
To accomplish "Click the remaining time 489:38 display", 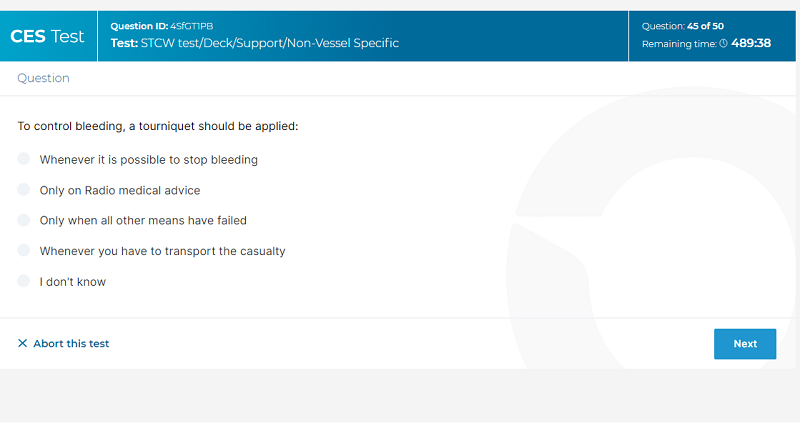I will (x=751, y=43).
